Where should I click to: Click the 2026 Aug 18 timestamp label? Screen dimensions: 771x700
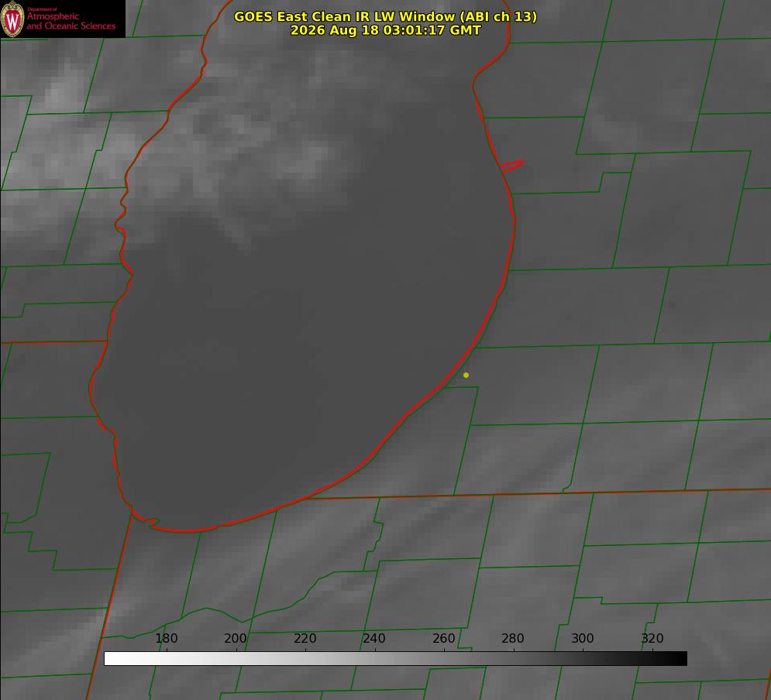[386, 30]
